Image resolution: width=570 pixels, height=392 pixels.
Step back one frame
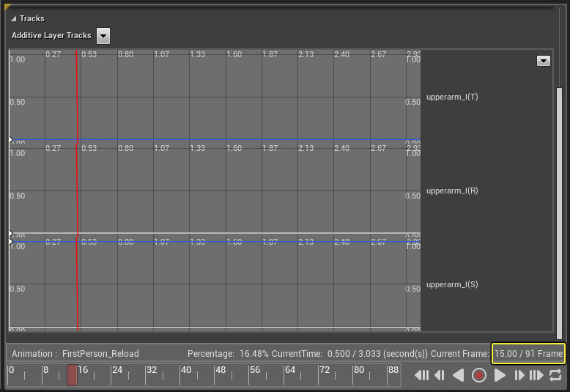(440, 375)
